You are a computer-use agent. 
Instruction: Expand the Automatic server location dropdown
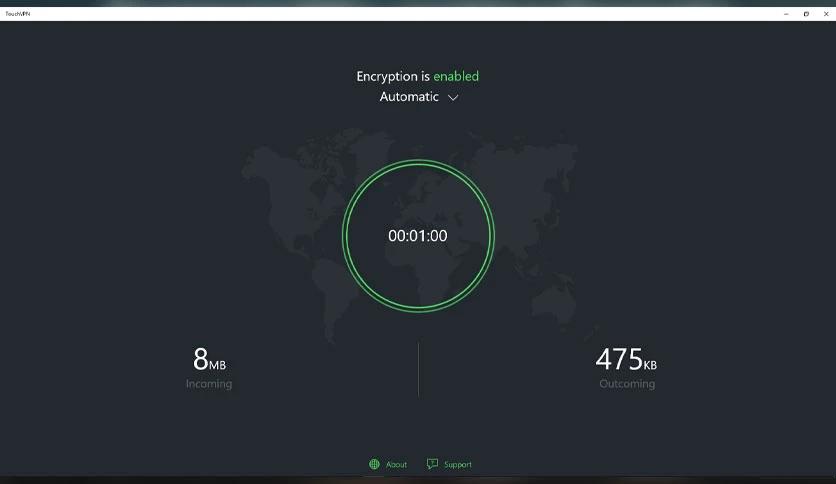[x=419, y=97]
